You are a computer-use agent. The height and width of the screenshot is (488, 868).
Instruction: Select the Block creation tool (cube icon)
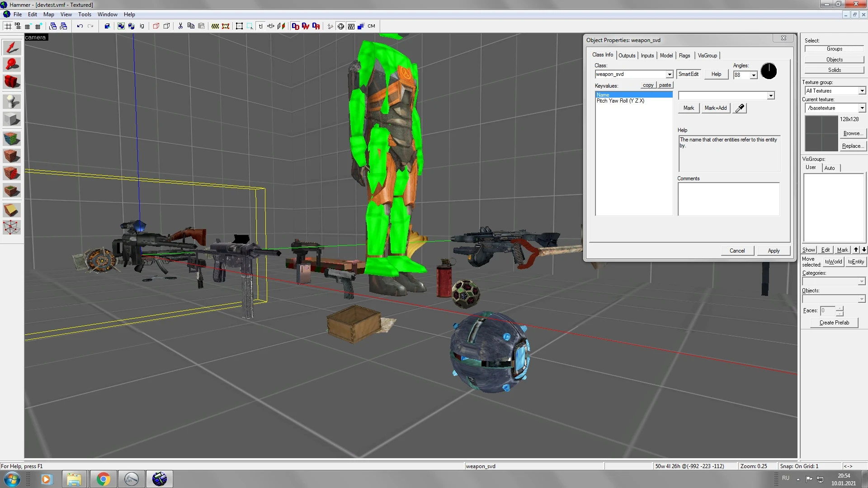coord(12,119)
